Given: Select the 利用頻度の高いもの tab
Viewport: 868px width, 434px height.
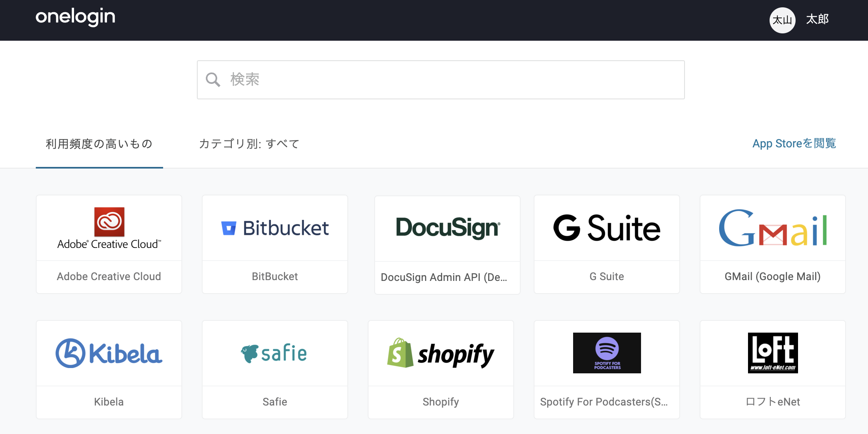Looking at the screenshot, I should coord(99,144).
